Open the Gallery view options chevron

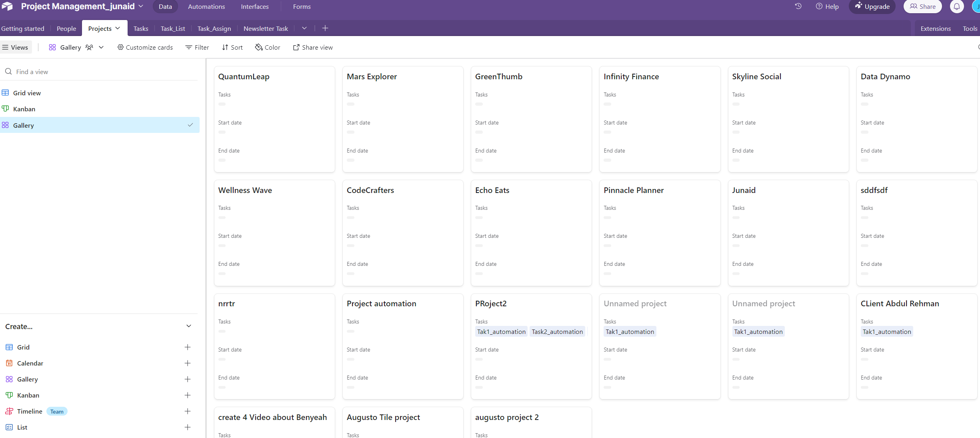[102, 47]
